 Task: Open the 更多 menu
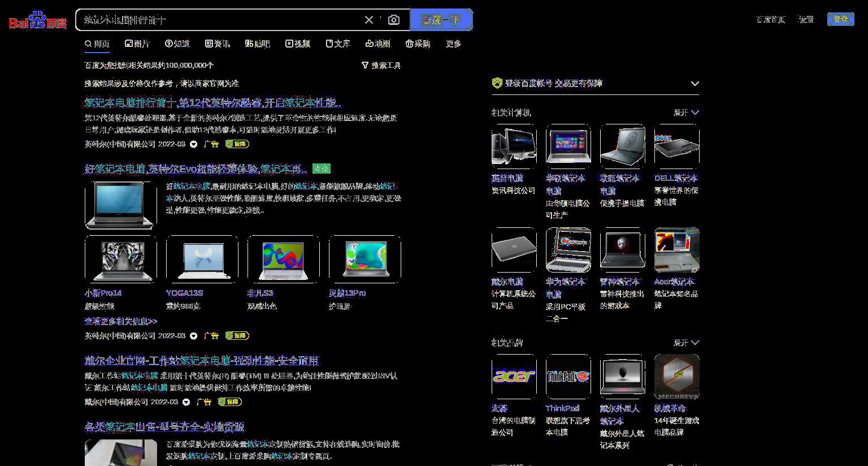[453, 44]
